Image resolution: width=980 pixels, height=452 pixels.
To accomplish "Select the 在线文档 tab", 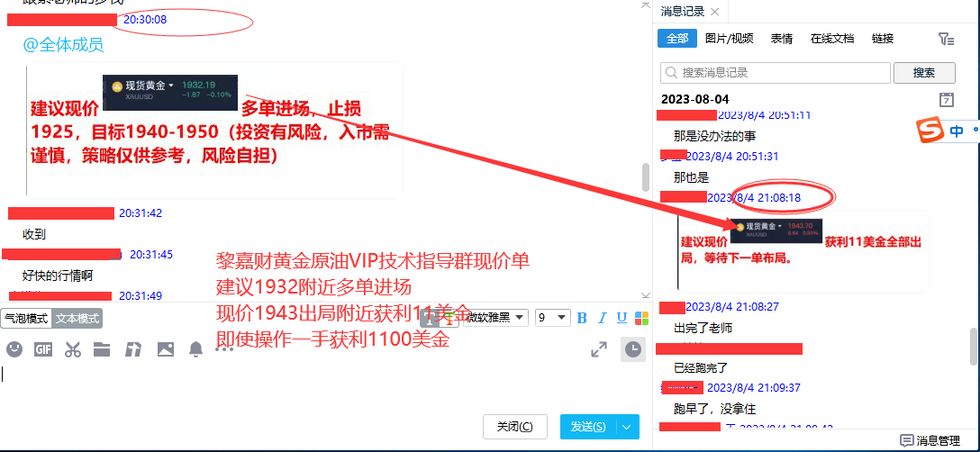I will pos(831,39).
